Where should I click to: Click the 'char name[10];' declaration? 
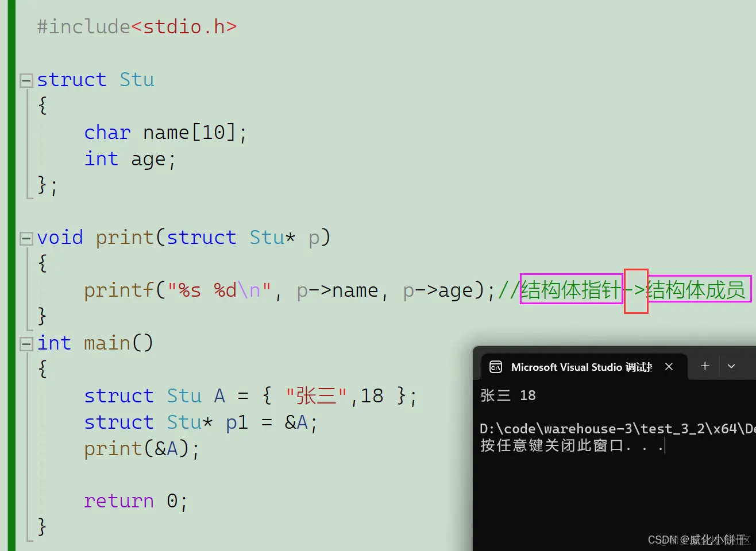pos(165,133)
